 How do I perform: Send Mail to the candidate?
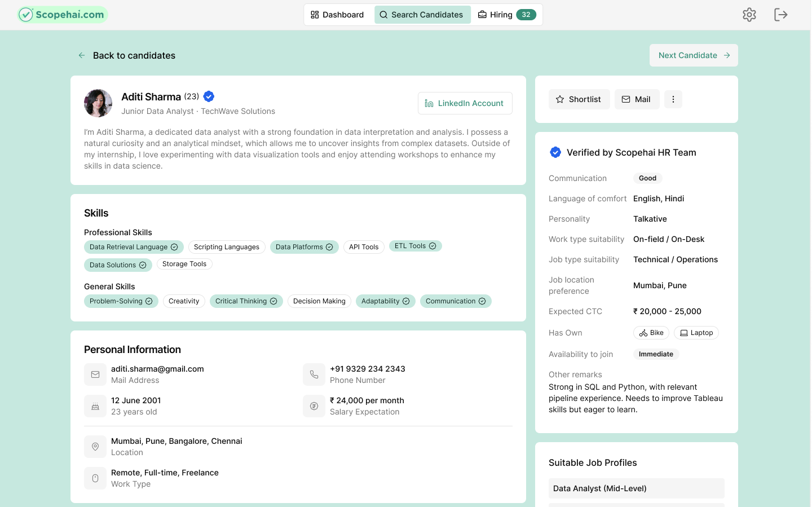coord(636,99)
